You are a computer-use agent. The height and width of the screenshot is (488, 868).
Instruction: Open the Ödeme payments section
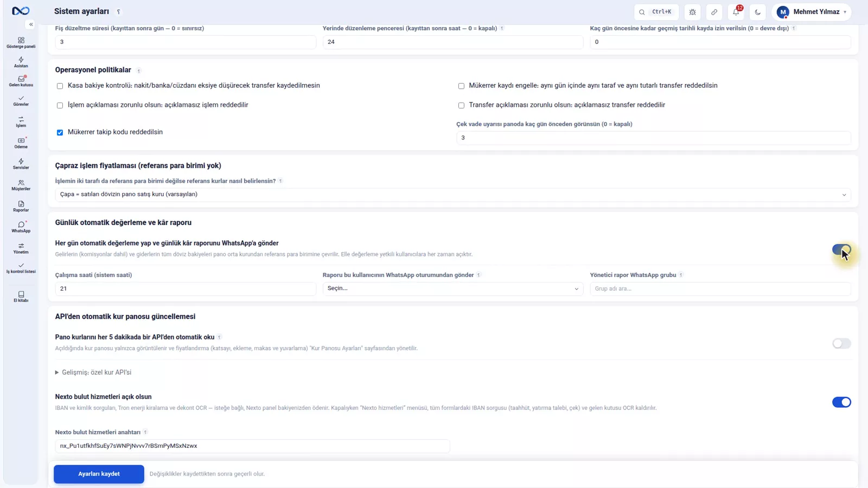point(21,143)
